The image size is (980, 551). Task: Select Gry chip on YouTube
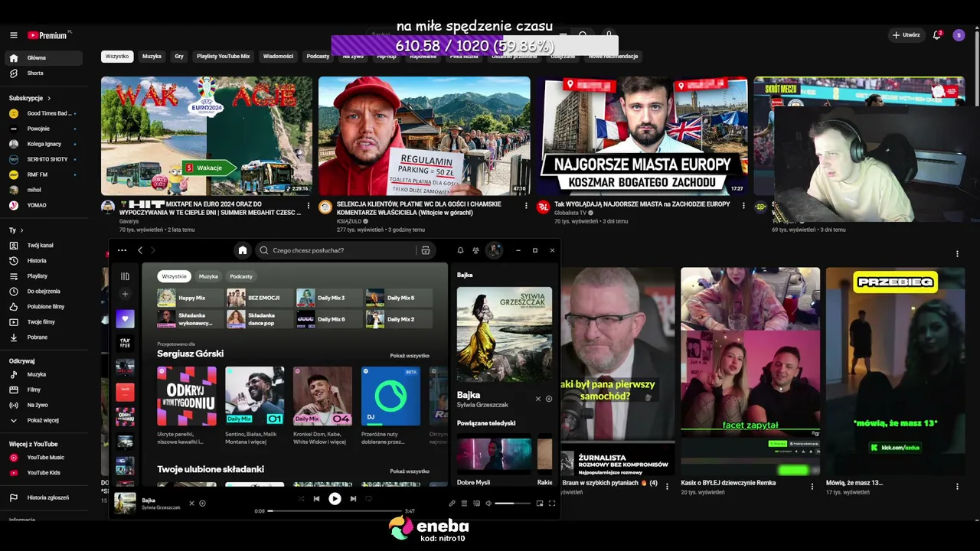(179, 57)
